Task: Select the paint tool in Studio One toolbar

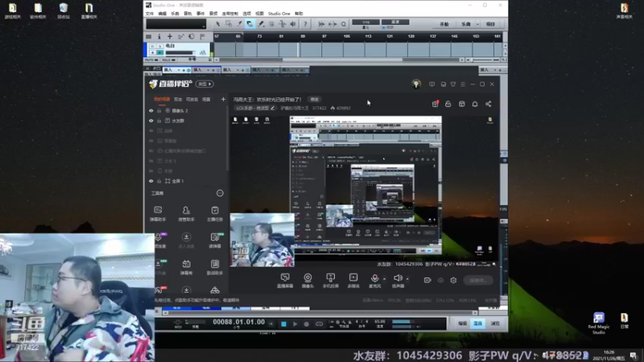Action: (x=261, y=24)
